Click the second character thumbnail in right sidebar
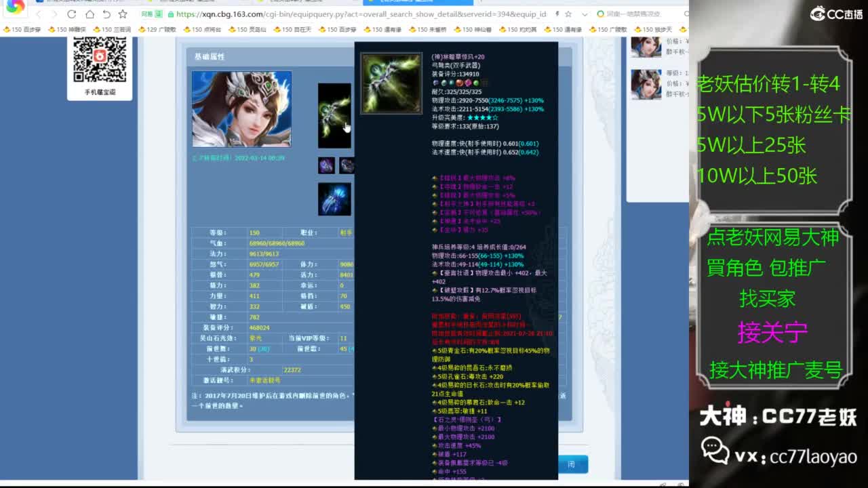Screen dimensions: 868x488 click(646, 85)
